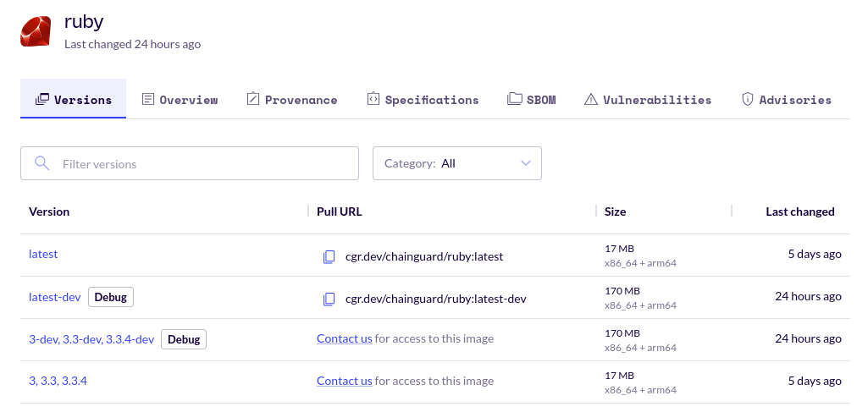Open the Specifications tab

pyautogui.click(x=423, y=100)
